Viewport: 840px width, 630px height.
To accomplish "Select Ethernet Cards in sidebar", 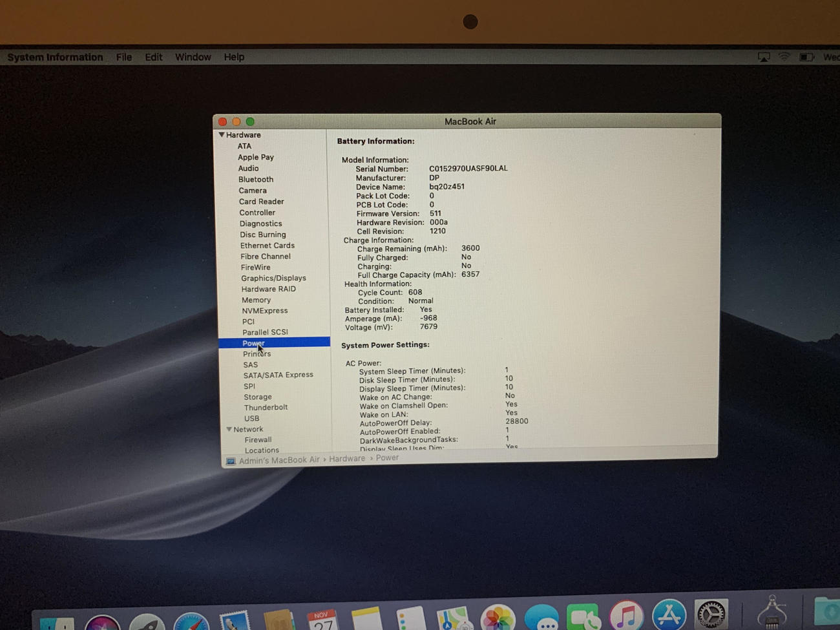I will (x=268, y=246).
